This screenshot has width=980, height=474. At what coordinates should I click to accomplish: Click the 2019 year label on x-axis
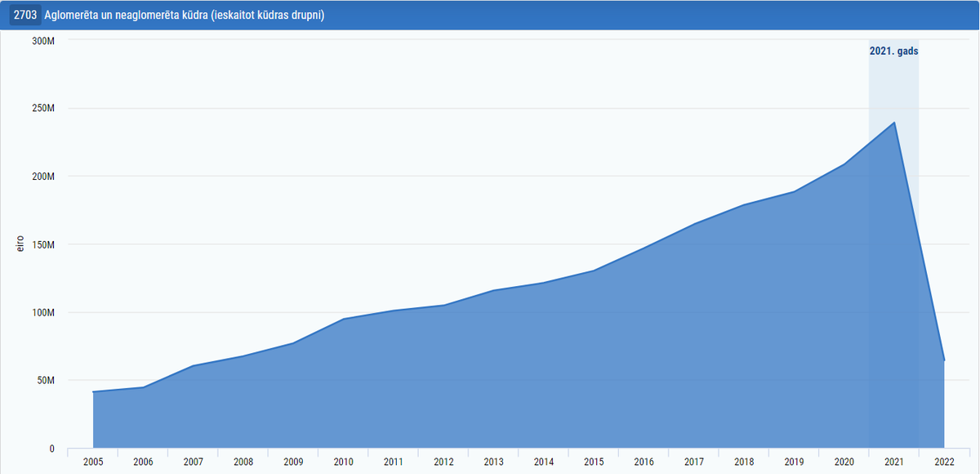tap(795, 463)
